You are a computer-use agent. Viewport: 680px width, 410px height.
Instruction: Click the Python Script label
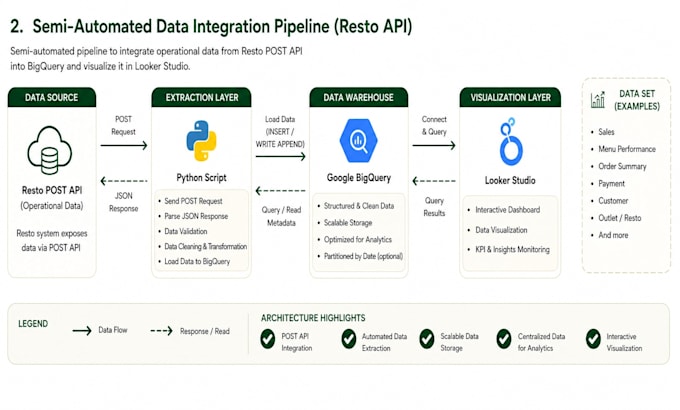coord(201,177)
